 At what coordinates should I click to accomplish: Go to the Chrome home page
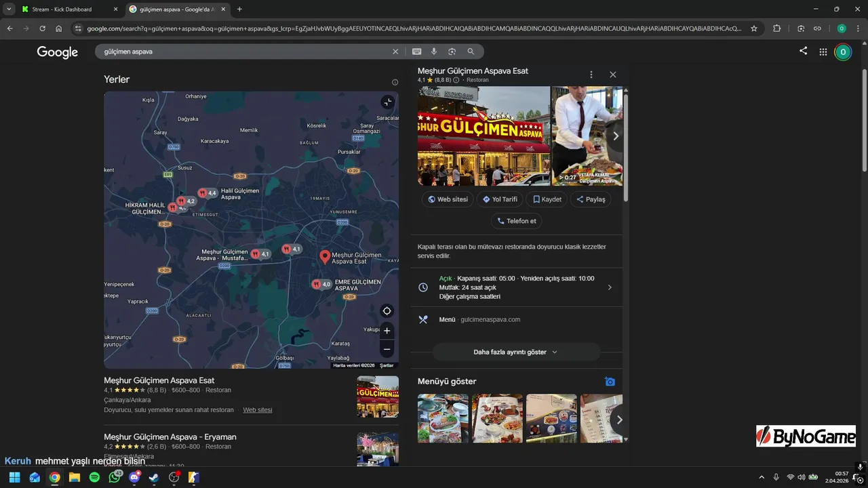point(59,28)
